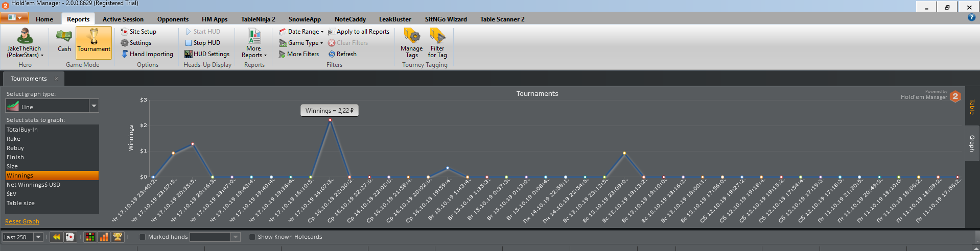
Task: Click the yellow rewind arrows icon
Action: (x=56, y=237)
